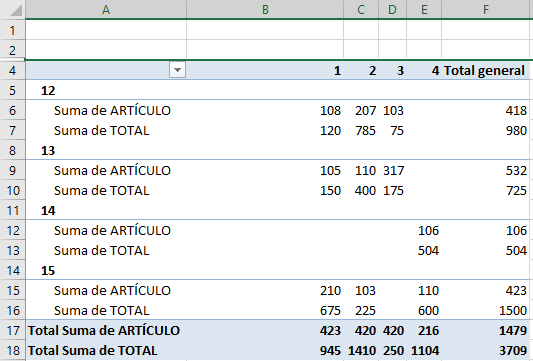The height and width of the screenshot is (361, 533).
Task: Click the group label '14'
Action: (x=48, y=211)
